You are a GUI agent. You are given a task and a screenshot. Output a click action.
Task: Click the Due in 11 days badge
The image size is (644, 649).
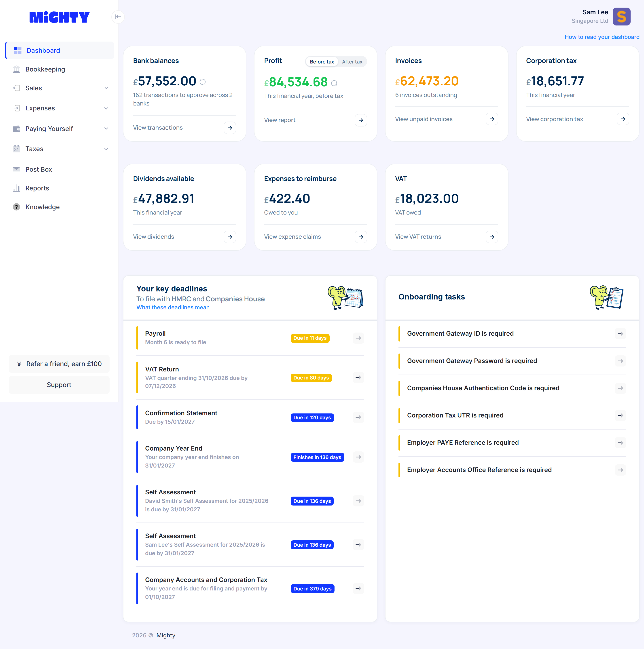(310, 338)
